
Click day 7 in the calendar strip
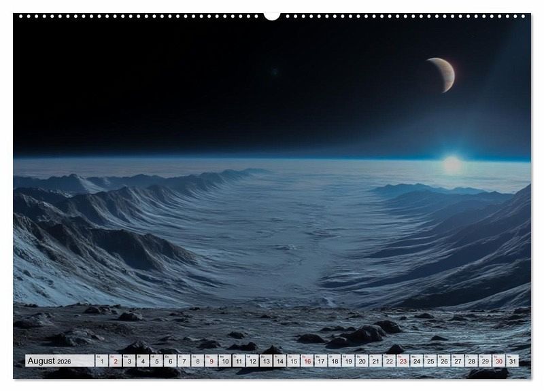tap(184, 361)
